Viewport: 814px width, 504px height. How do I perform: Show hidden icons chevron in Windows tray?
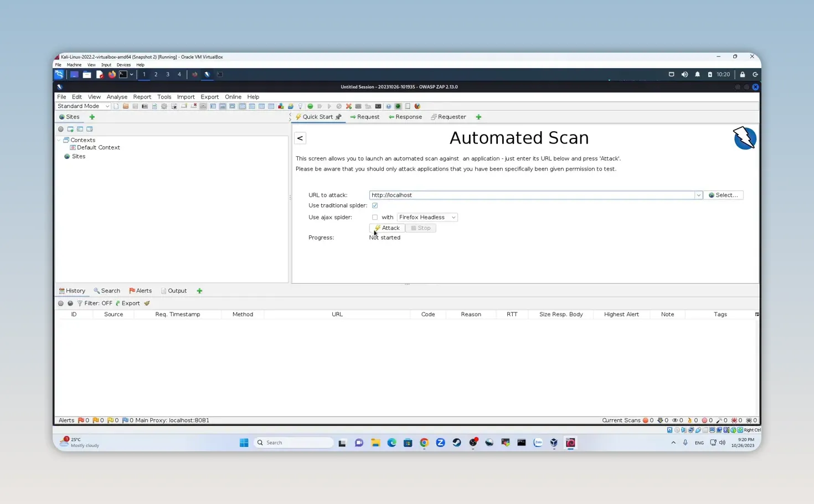[x=673, y=443]
